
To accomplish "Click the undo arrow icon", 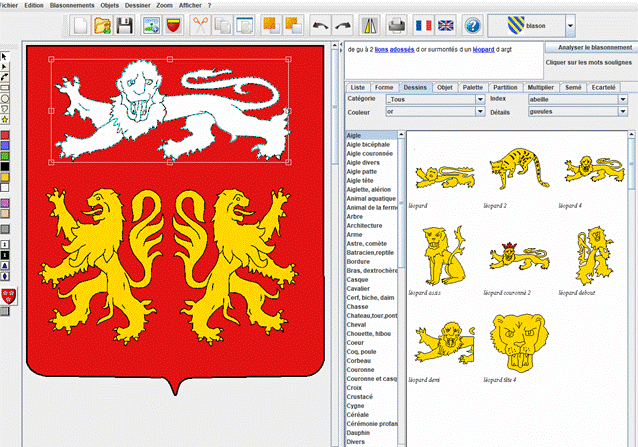I will pyautogui.click(x=320, y=24).
